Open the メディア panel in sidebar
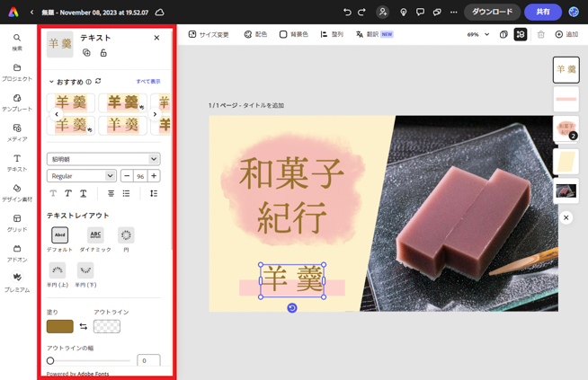Viewport: 588px width, 380px height. pyautogui.click(x=16, y=132)
